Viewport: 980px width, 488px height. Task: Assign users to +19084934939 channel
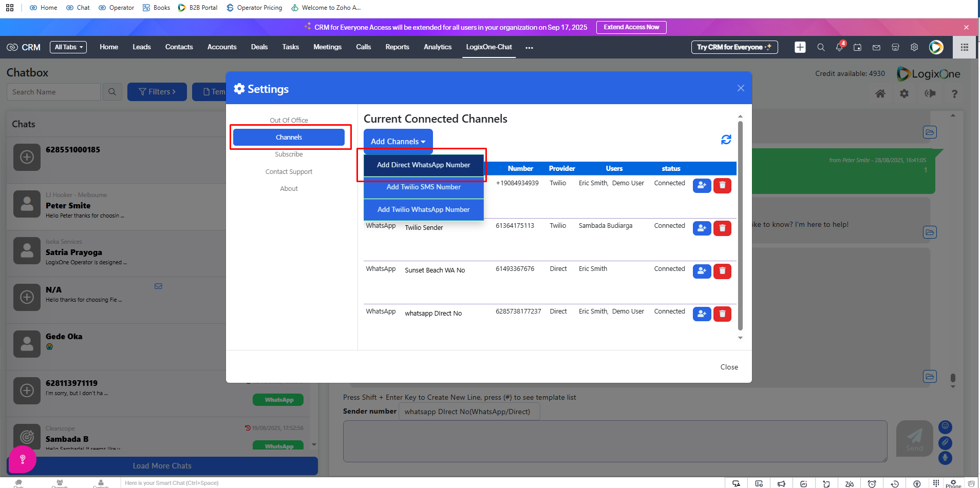coord(702,186)
